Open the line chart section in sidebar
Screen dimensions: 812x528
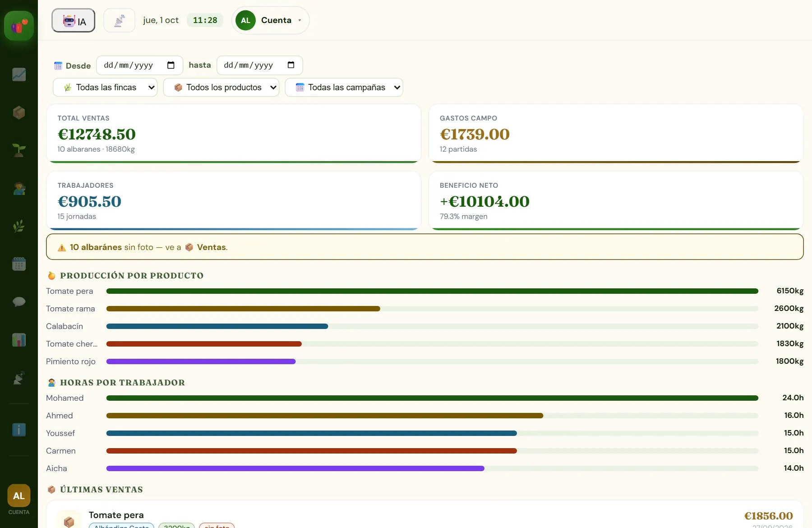click(x=19, y=74)
